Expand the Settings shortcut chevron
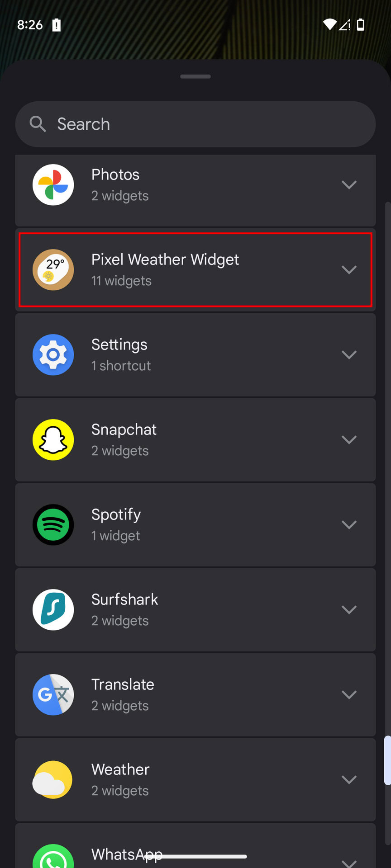 (349, 355)
